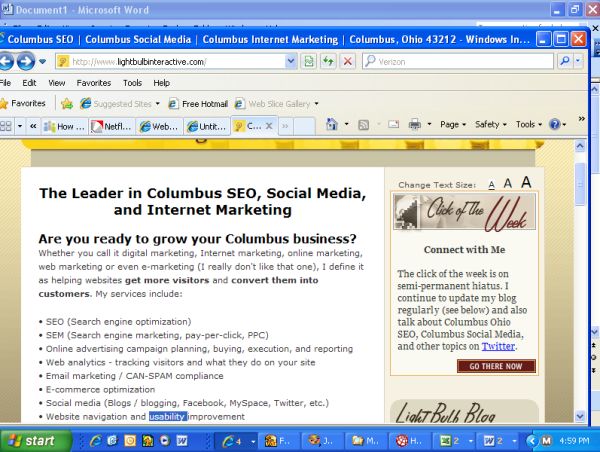The height and width of the screenshot is (452, 600).
Task: Open Suggested Sites on favorites bar
Action: 119,104
